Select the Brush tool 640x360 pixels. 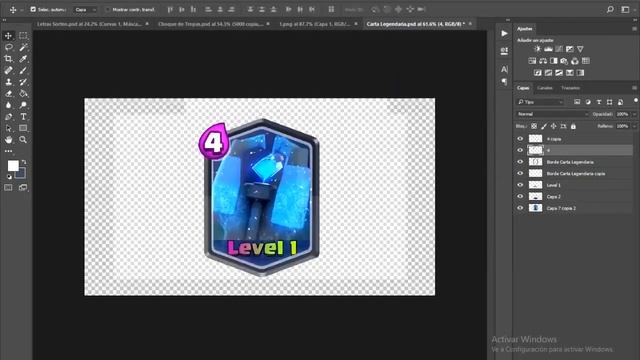click(23, 70)
